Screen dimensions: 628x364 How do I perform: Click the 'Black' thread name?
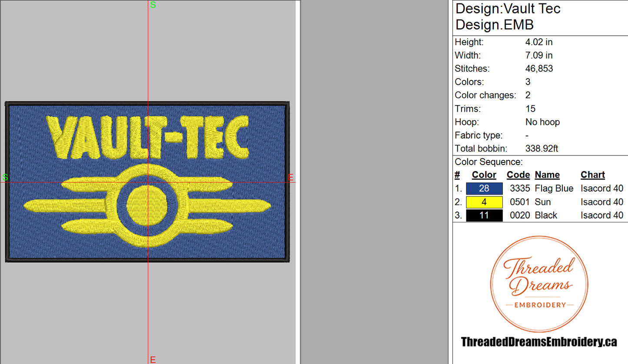pyautogui.click(x=546, y=215)
